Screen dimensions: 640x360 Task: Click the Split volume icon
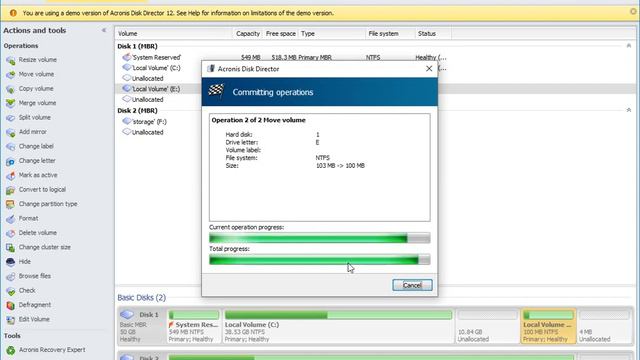point(11,118)
